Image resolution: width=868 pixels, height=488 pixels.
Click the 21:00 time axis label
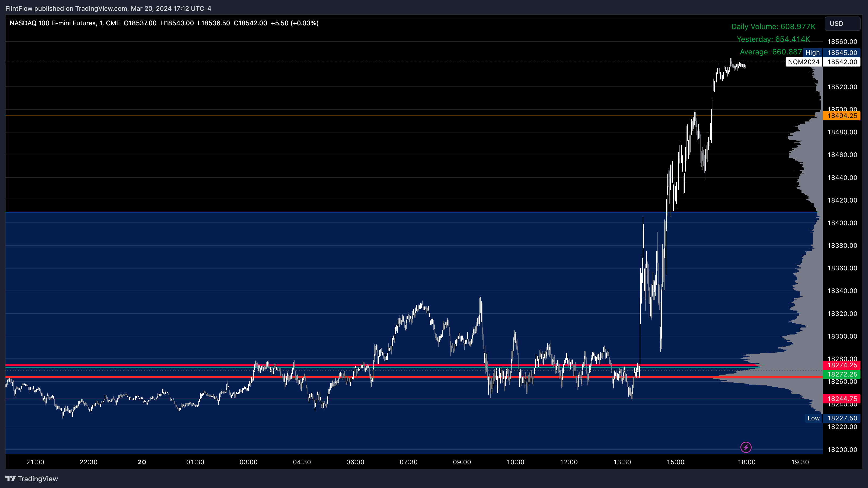tap(35, 462)
